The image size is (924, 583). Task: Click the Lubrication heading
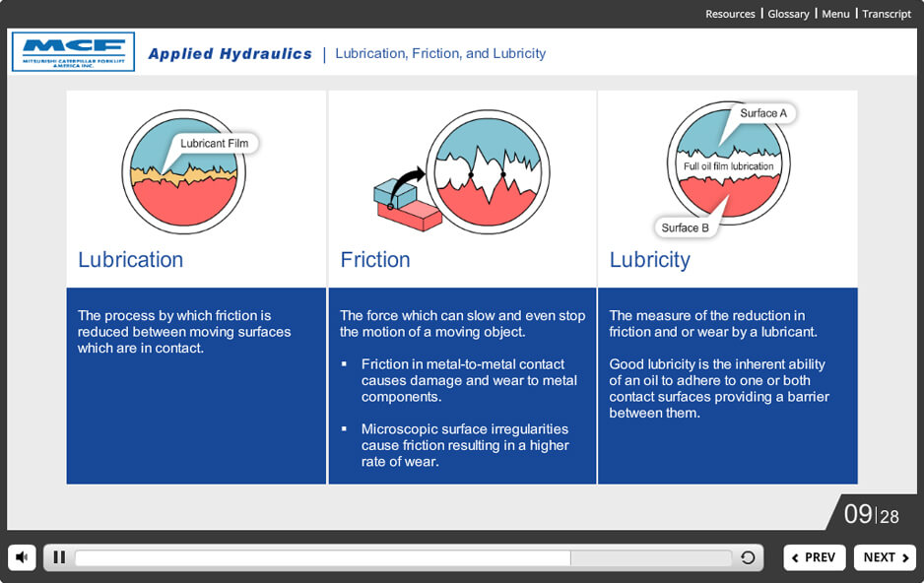[x=131, y=260]
